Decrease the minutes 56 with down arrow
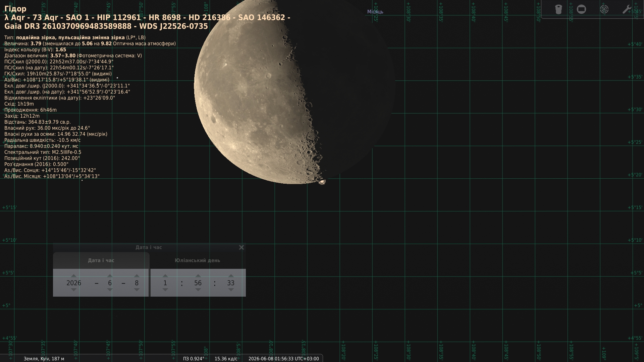 [198, 290]
